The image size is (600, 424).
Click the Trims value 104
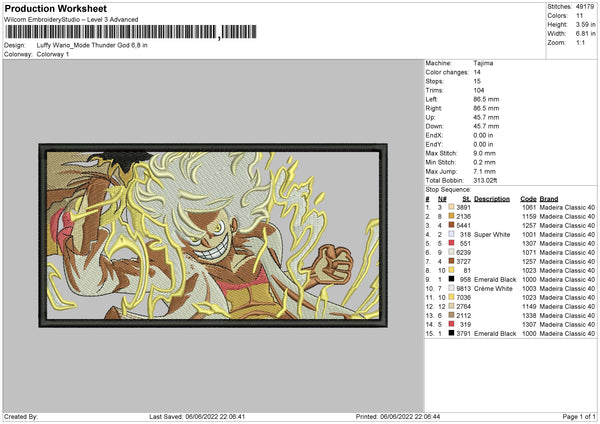479,90
